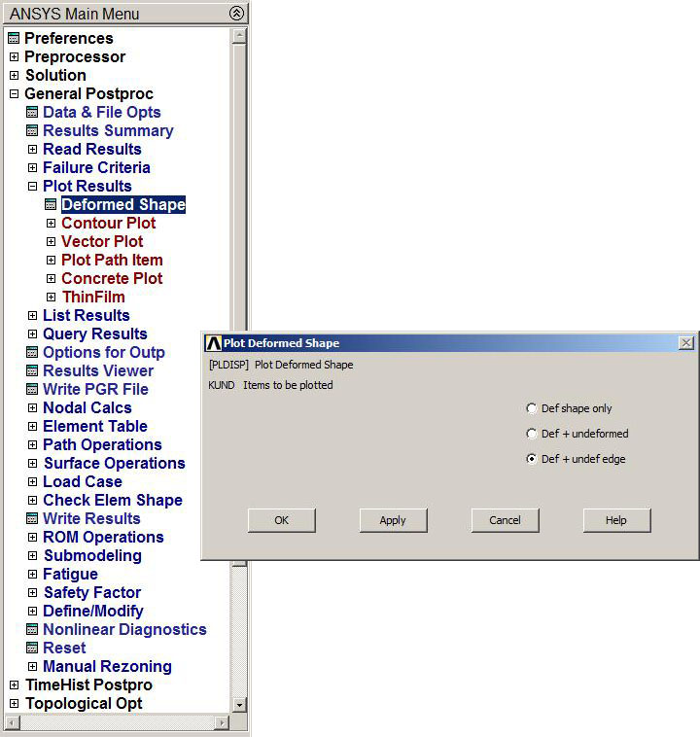The width and height of the screenshot is (700, 737).
Task: Open the Vector Plot menu item
Action: tap(101, 242)
